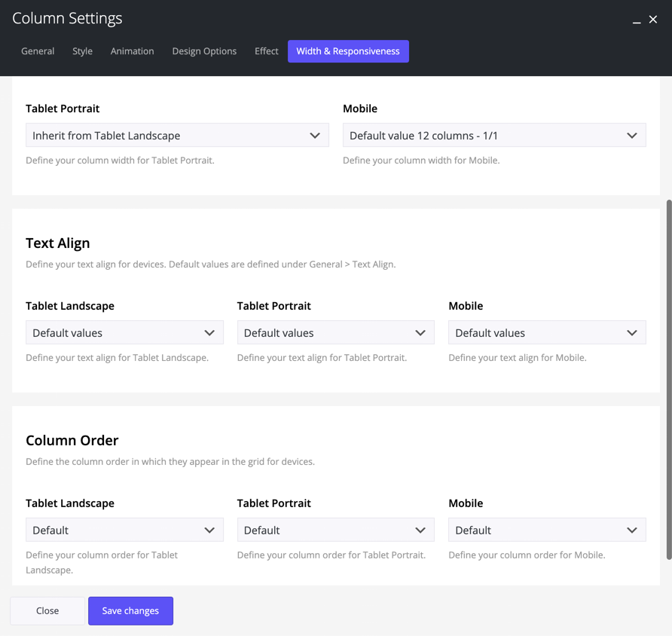The image size is (672, 636).
Task: Open Text Align Mobile dropdown
Action: tap(547, 333)
